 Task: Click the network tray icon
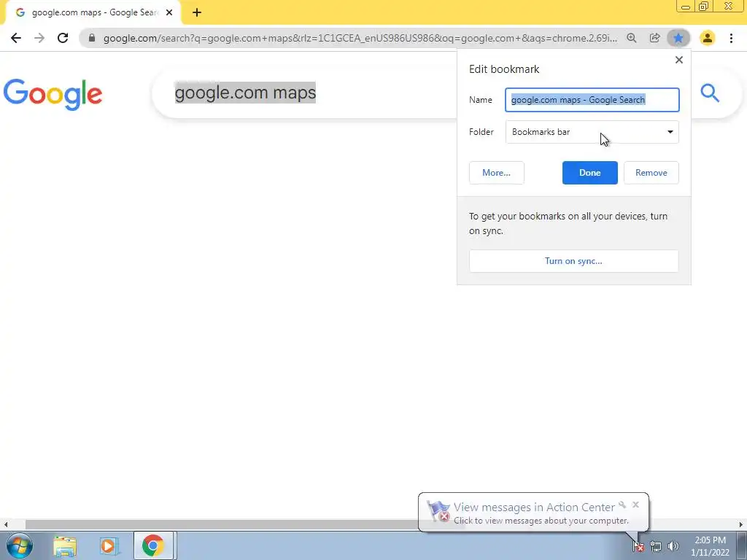tap(656, 547)
